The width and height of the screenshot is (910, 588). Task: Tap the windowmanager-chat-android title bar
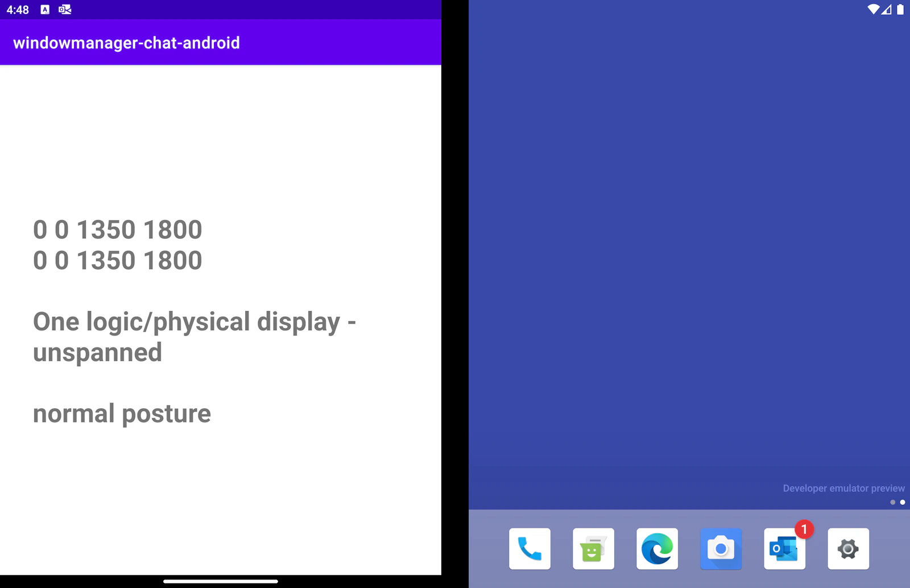(x=126, y=43)
